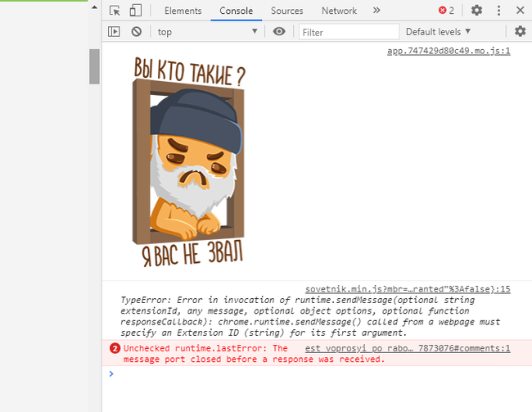The image size is (532, 412).
Task: Open the Network tab
Action: (339, 11)
